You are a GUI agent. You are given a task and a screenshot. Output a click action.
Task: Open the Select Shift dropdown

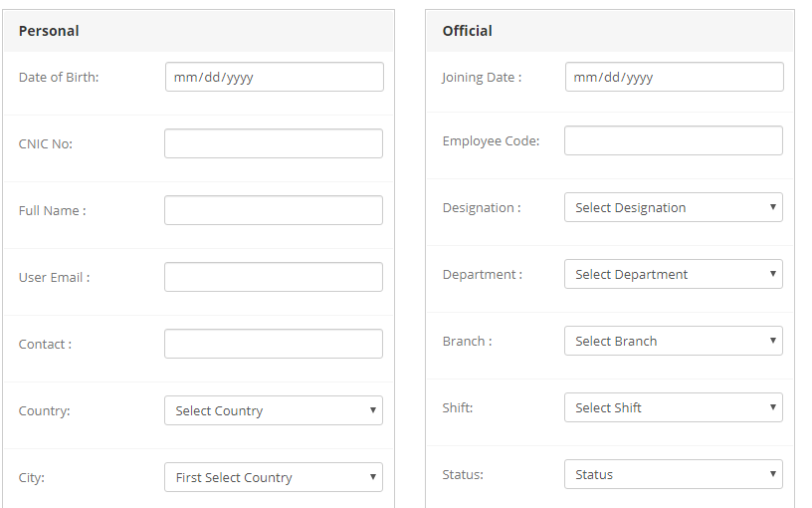tap(674, 407)
